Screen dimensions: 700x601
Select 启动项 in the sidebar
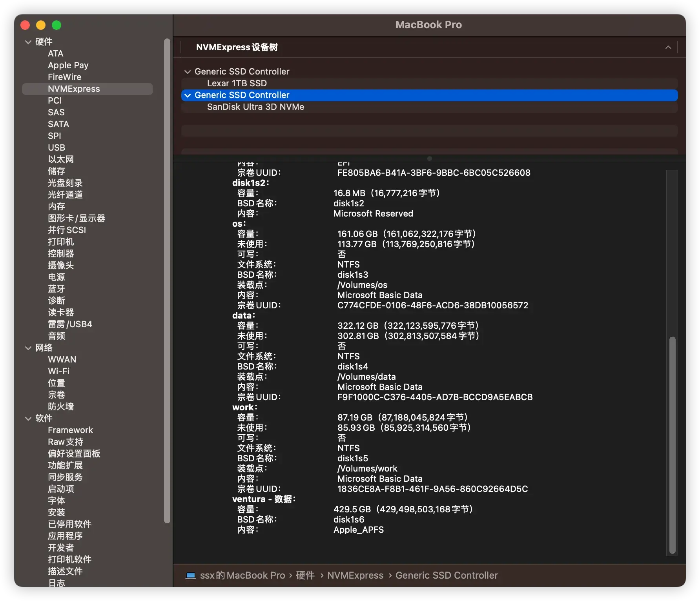pos(61,489)
